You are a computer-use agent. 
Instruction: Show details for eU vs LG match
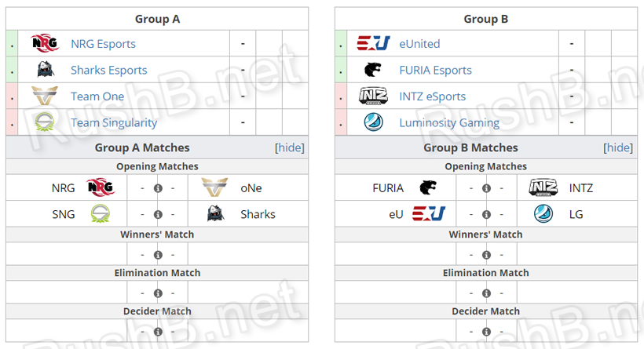486,214
